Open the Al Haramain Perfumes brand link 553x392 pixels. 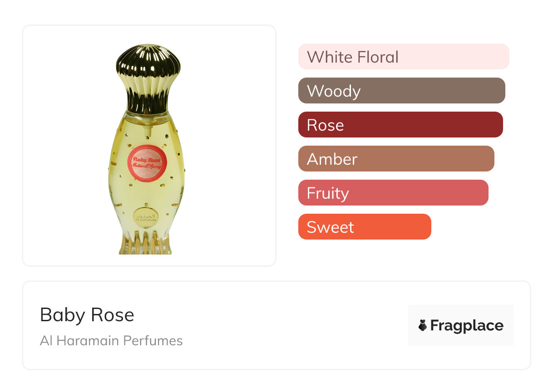111,341
